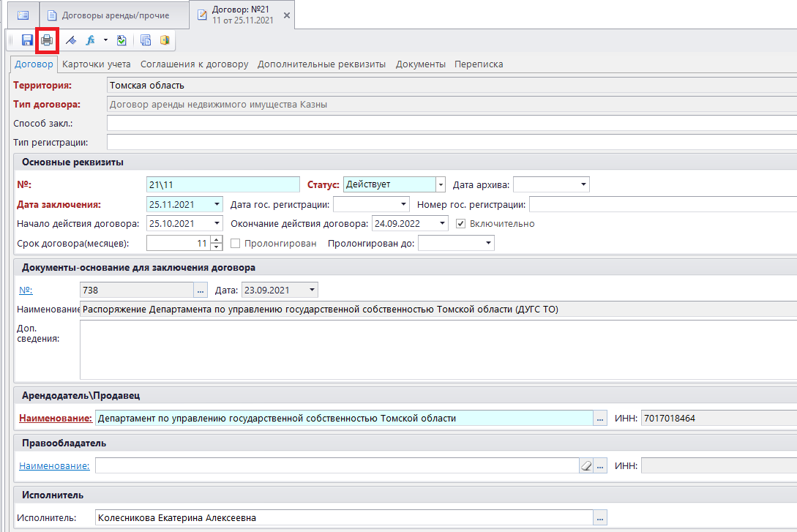
Task: Open the Дата заключения date picker
Action: coord(217,204)
